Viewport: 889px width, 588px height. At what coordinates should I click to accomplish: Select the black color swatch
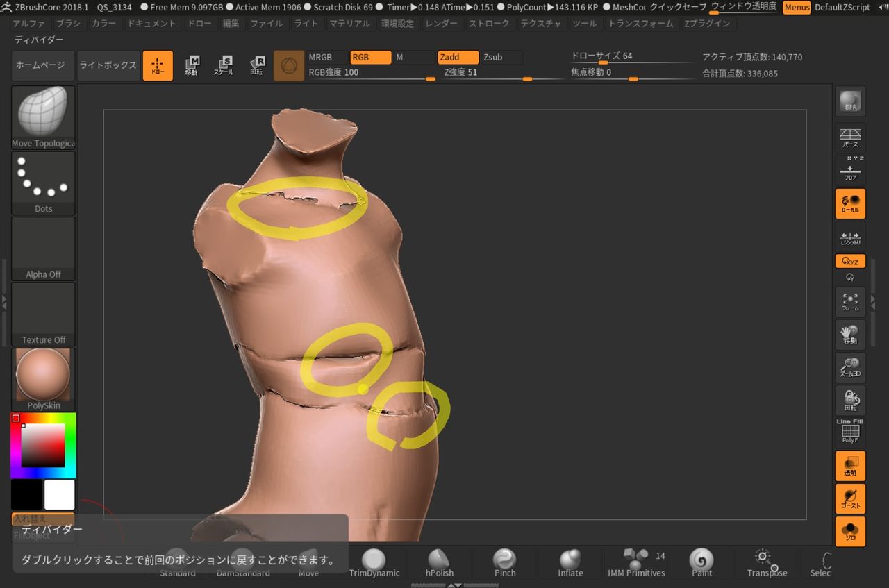coord(26,494)
